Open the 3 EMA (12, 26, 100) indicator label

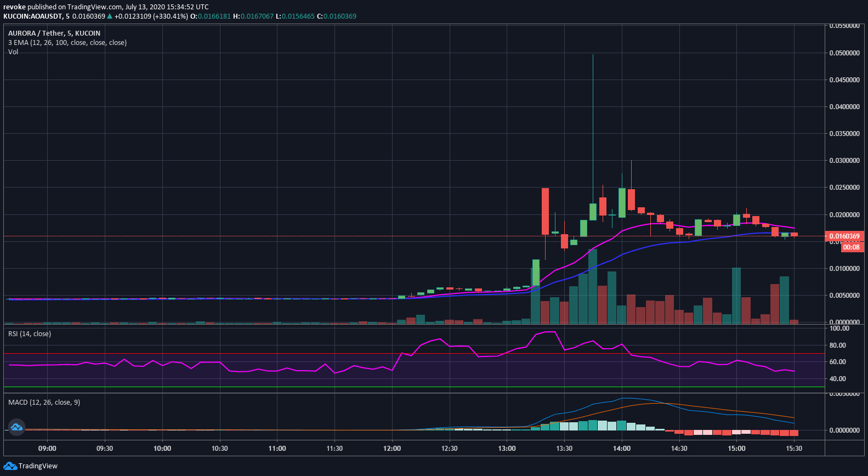(67, 43)
